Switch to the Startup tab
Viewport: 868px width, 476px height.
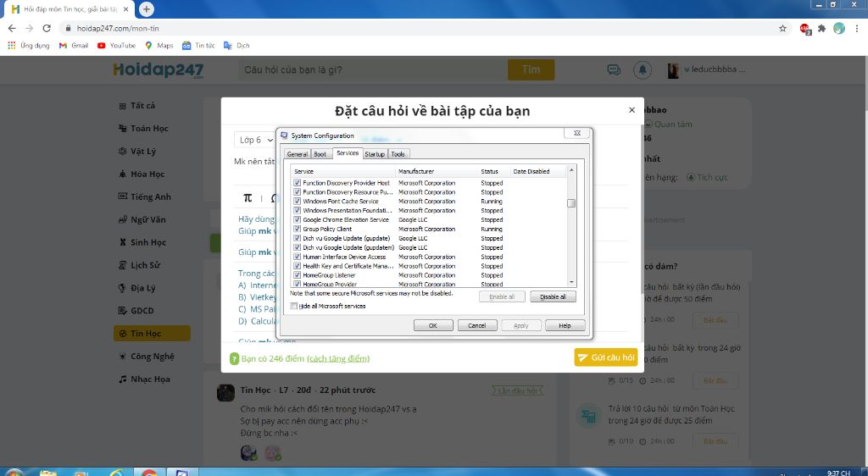(x=375, y=154)
